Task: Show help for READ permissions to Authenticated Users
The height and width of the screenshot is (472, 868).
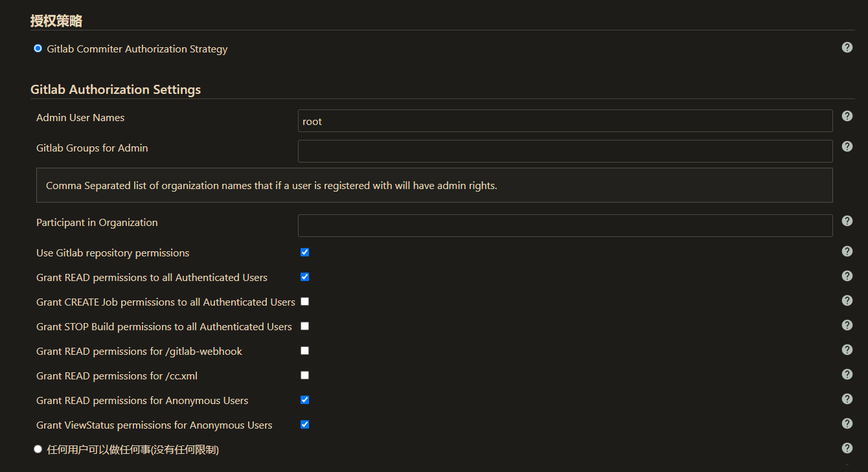Action: pos(847,276)
